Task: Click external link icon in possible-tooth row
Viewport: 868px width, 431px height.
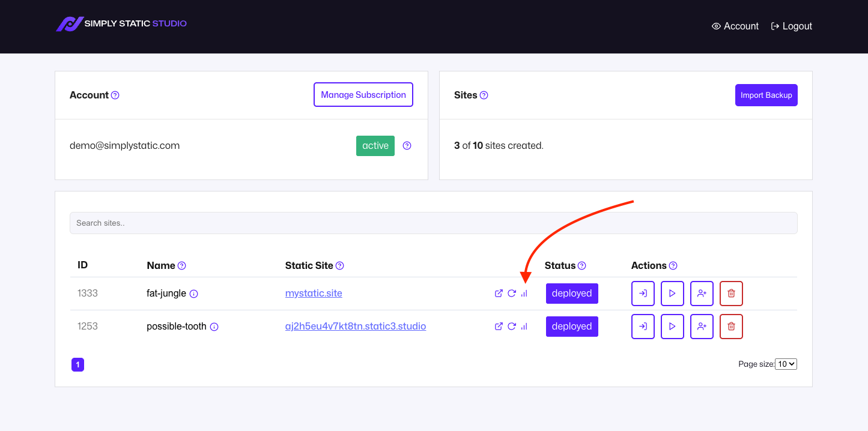Action: [499, 327]
